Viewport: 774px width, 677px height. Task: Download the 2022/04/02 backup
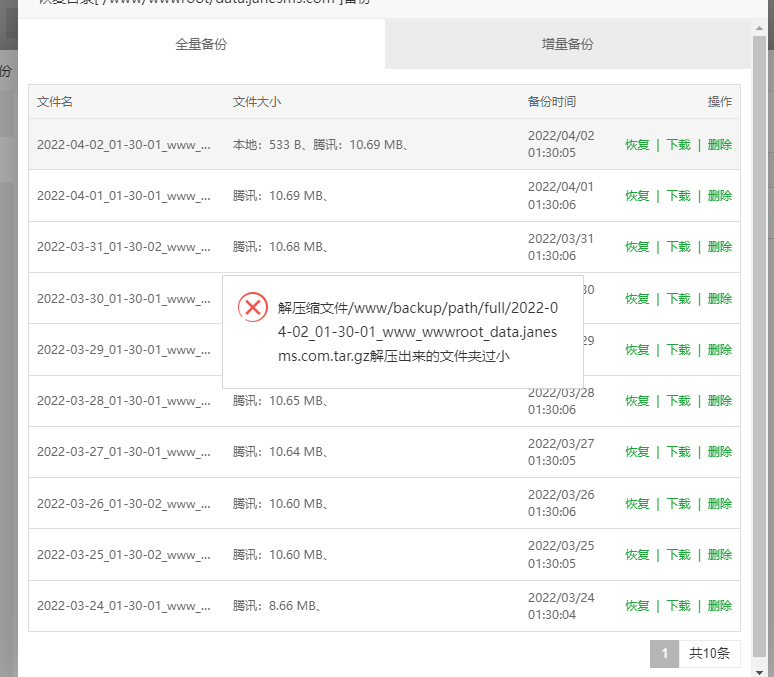tap(678, 145)
